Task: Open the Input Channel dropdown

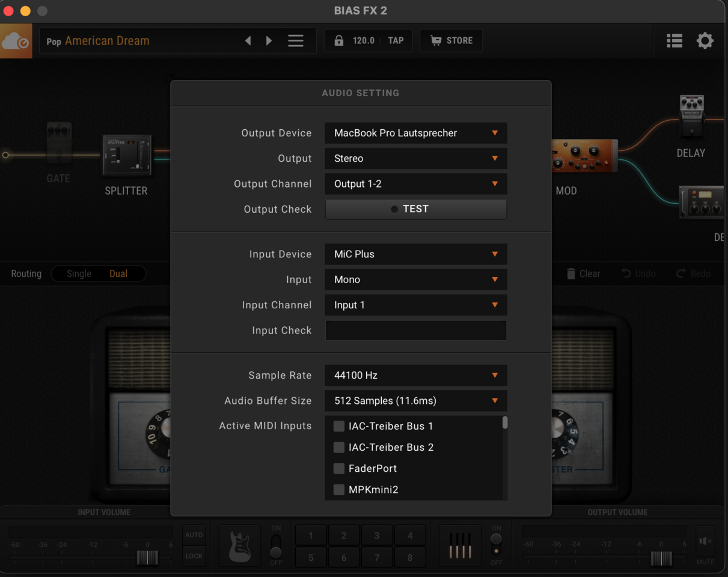Action: point(416,305)
